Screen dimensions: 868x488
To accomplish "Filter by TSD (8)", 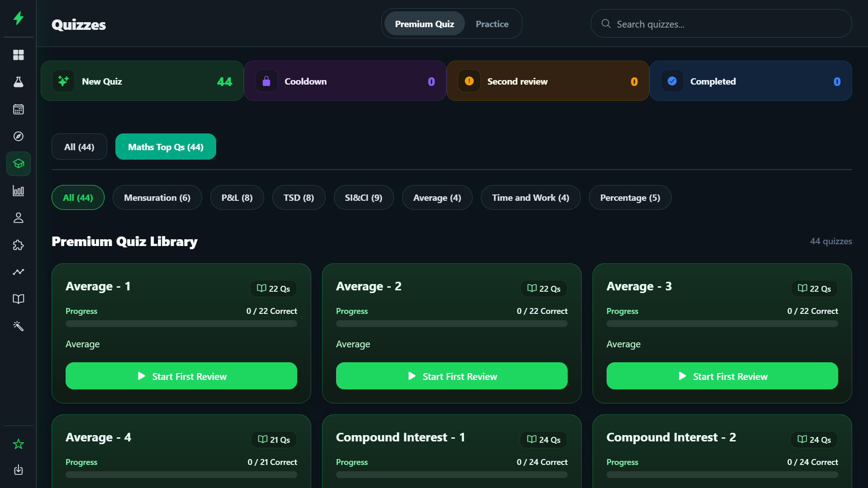I will (299, 198).
